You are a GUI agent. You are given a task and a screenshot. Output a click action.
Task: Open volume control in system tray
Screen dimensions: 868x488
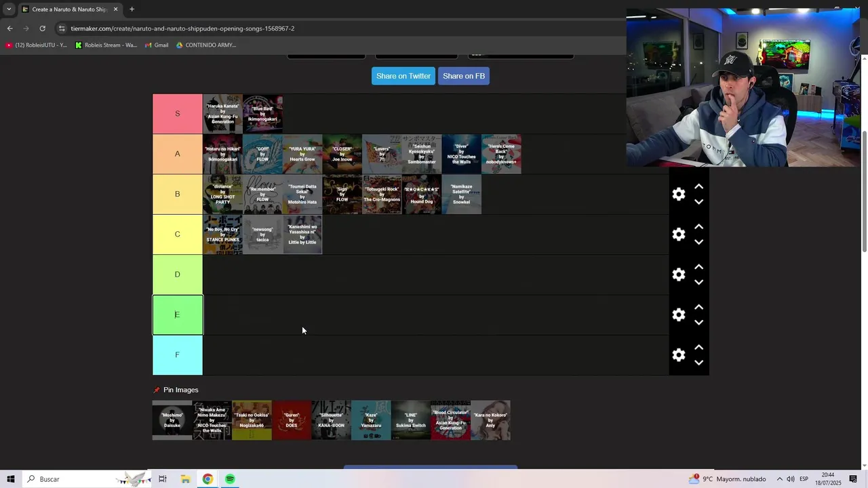click(x=791, y=479)
